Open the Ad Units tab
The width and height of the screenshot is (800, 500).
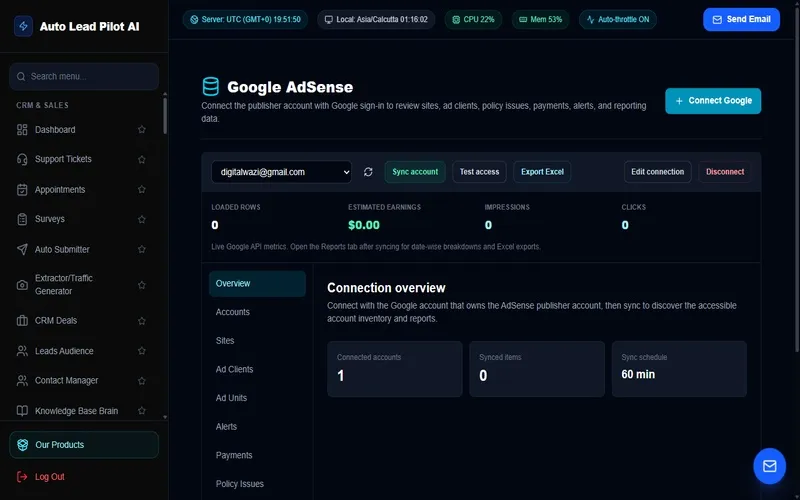[257, 398]
